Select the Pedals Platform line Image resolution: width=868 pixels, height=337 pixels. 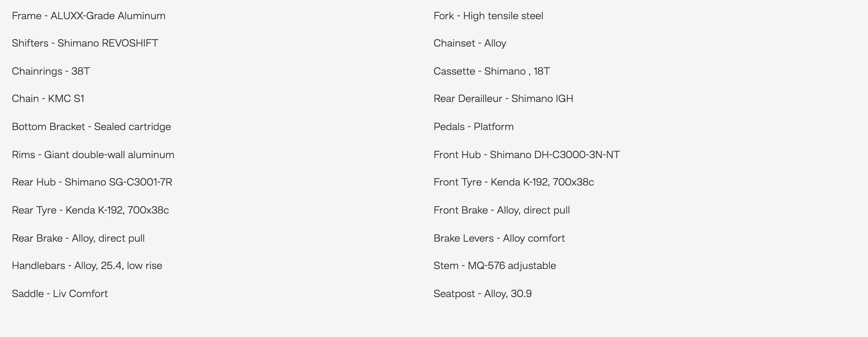(474, 127)
